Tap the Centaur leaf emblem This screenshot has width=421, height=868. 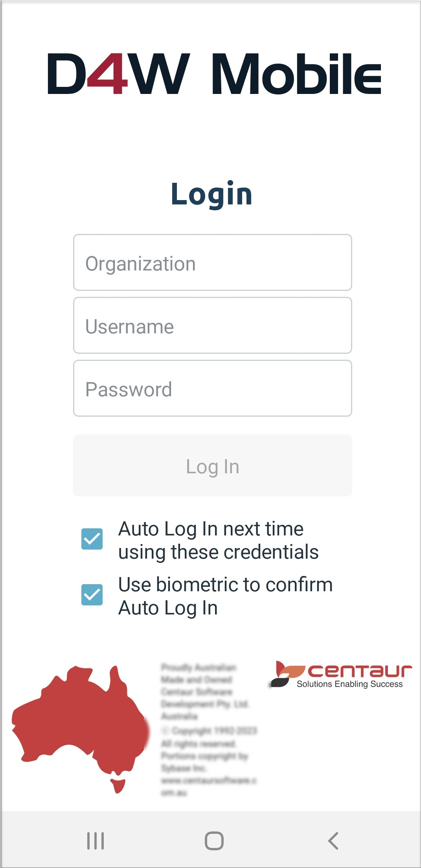pos(287,674)
